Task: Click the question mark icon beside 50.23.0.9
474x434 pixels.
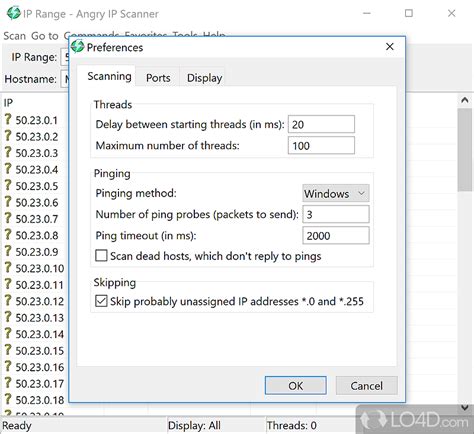Action: 8,251
